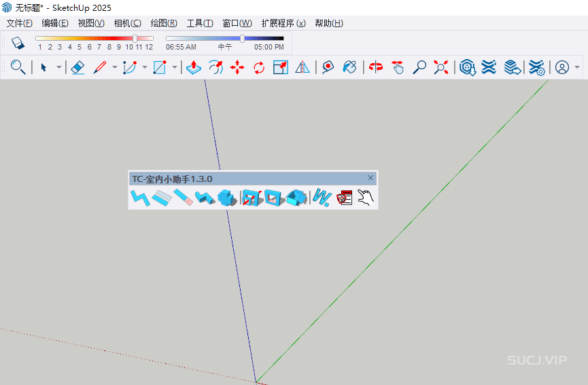This screenshot has height=385, width=588.
Task: Select the Pan hand tool
Action: [x=398, y=67]
